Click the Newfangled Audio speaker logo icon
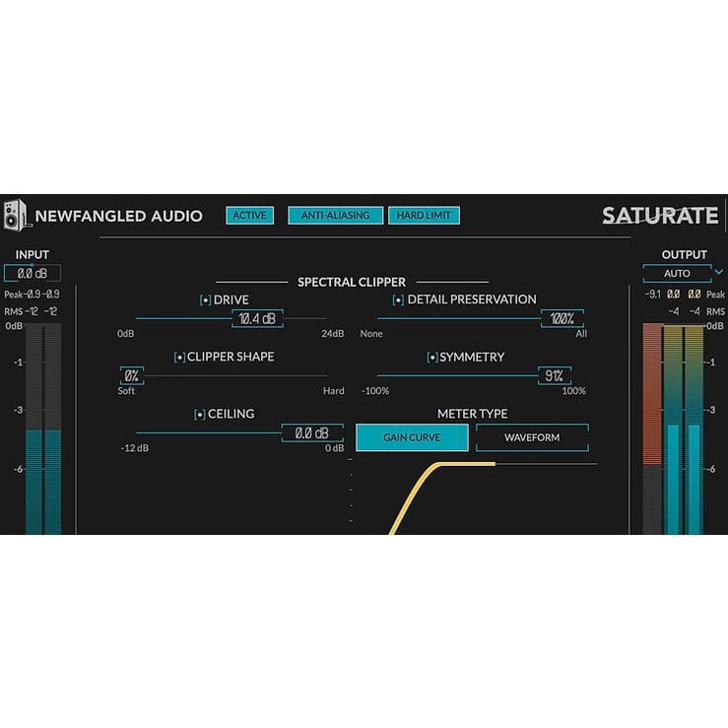Image resolution: width=728 pixels, height=728 pixels. coord(16,215)
